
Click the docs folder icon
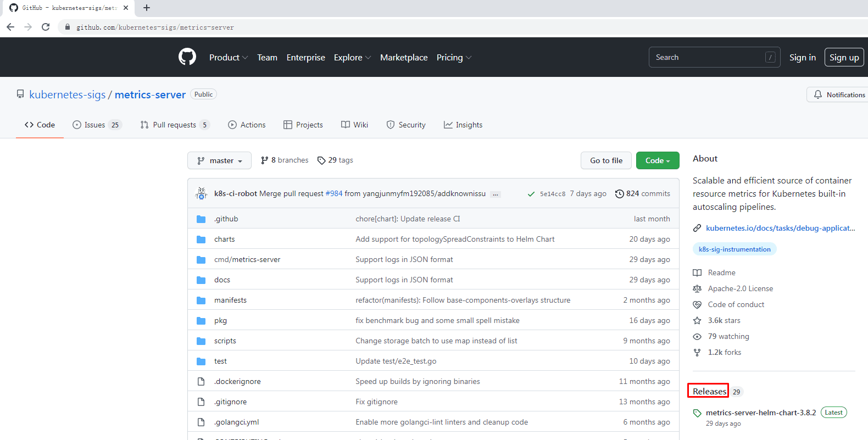tap(201, 280)
